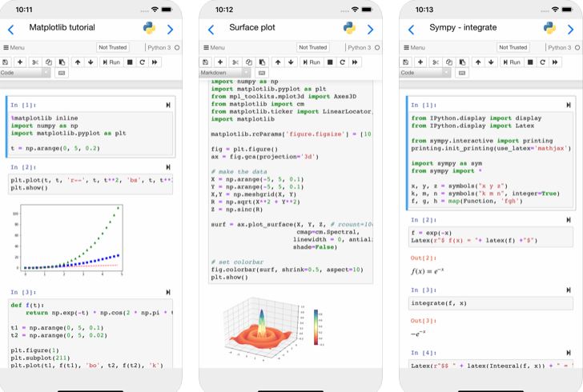This screenshot has height=392, width=583.
Task: Run cell In [2] of Matplotlib tutorial
Action: tap(168, 167)
